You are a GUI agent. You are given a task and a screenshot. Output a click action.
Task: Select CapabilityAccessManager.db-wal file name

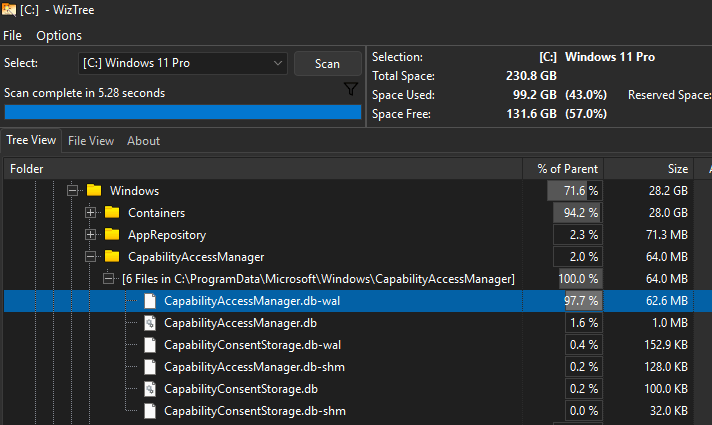(252, 301)
